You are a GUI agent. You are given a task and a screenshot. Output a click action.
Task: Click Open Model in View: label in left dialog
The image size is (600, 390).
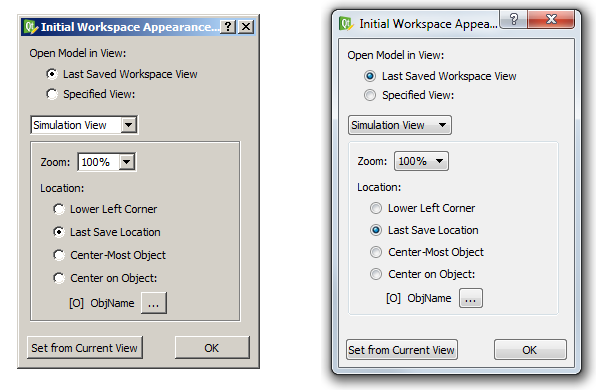coord(78,53)
